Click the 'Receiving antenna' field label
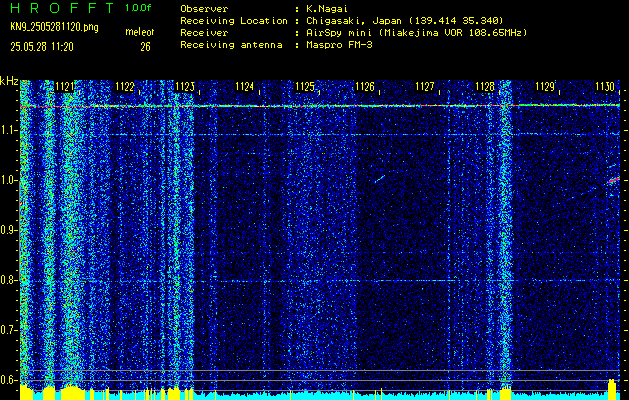This screenshot has width=629, height=400. [x=231, y=45]
